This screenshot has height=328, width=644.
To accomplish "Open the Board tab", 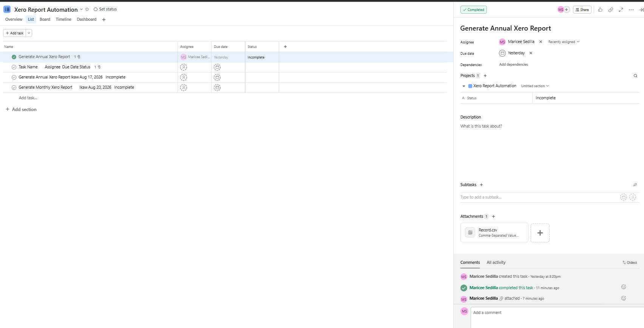I will 45,19.
